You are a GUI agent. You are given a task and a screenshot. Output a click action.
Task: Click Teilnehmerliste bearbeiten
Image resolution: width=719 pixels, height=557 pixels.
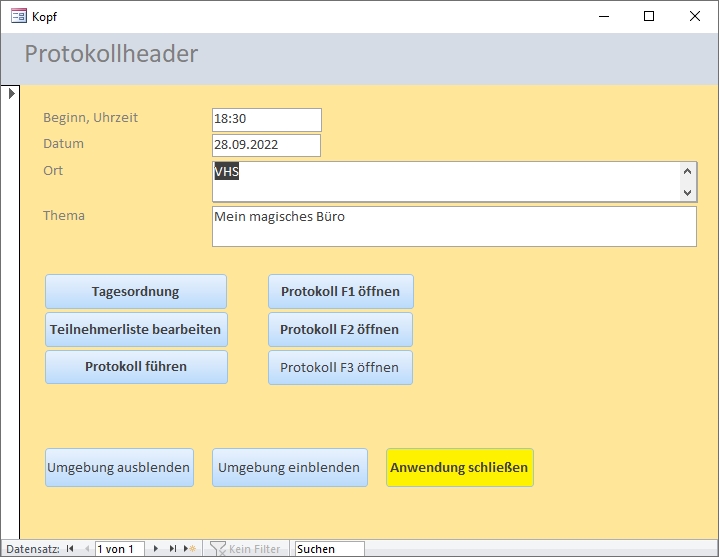click(x=136, y=329)
